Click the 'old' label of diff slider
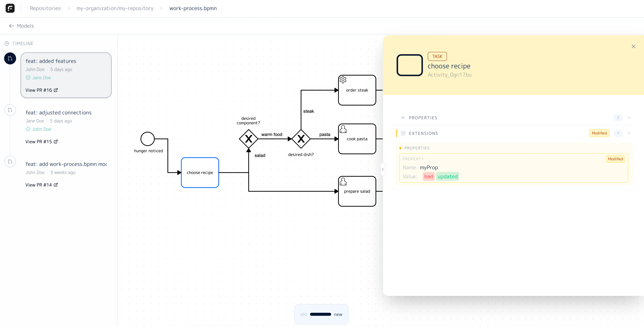 click(x=303, y=314)
